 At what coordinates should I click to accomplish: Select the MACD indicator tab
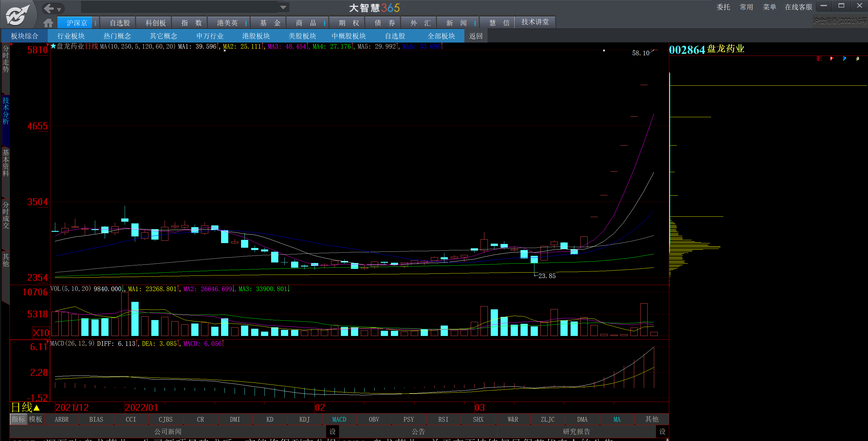tap(339, 419)
